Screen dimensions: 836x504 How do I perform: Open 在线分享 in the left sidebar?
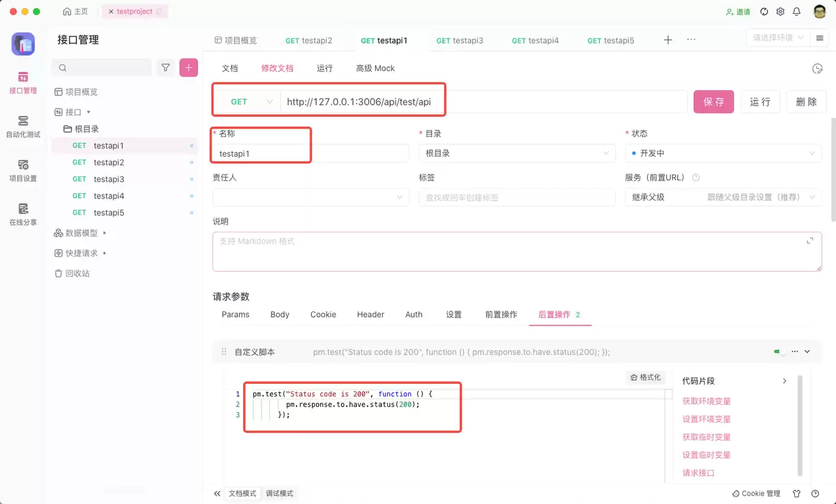point(24,214)
